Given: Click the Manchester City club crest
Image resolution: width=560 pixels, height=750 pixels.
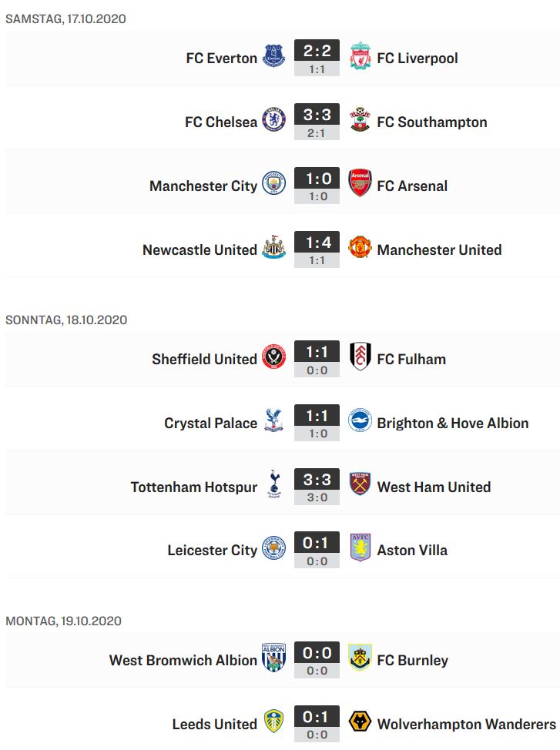Looking at the screenshot, I should point(273,183).
